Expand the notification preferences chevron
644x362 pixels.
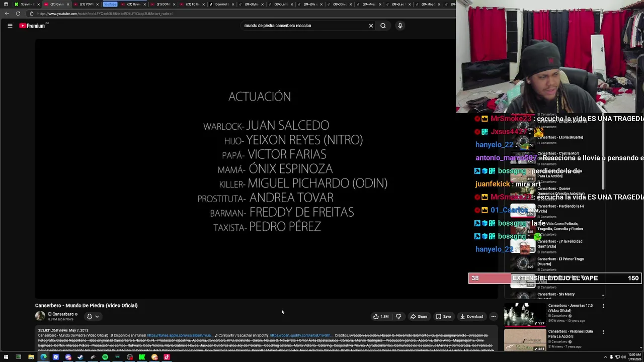tap(97, 317)
